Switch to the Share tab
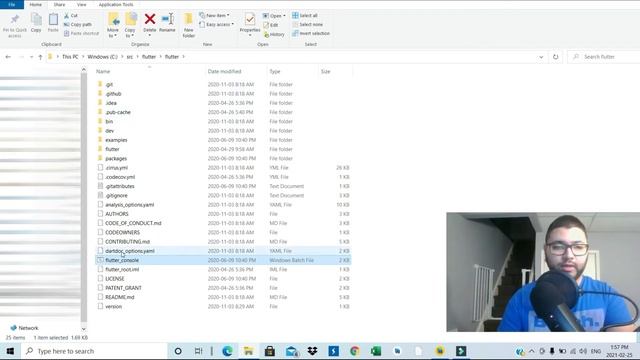Viewport: 640px width, 360px height. click(59, 4)
